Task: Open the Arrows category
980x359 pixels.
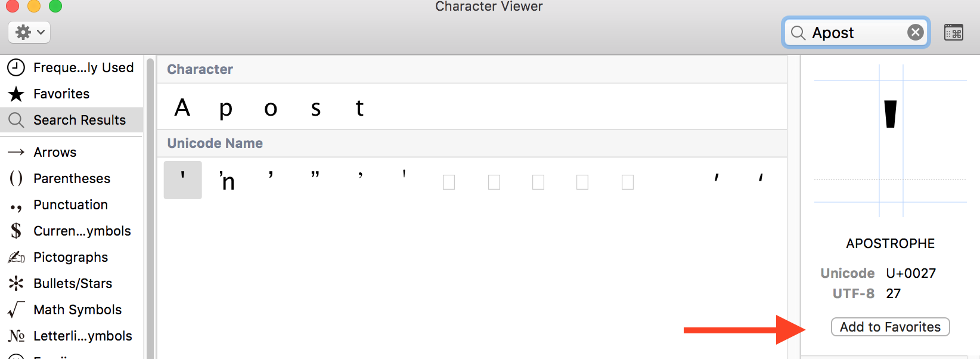Action: pos(55,152)
